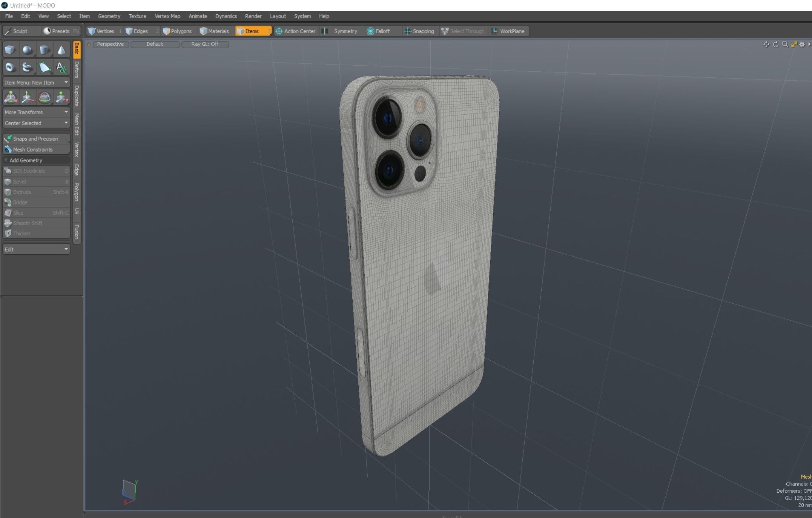Expand the More Transforms dropdown
The image size is (812, 518).
(36, 112)
